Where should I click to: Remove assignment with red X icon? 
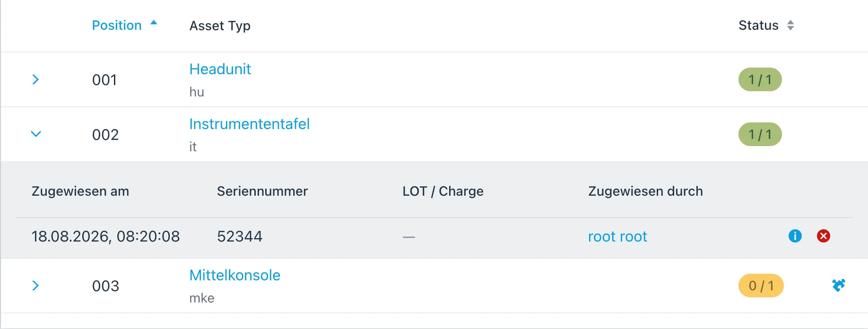pos(824,236)
